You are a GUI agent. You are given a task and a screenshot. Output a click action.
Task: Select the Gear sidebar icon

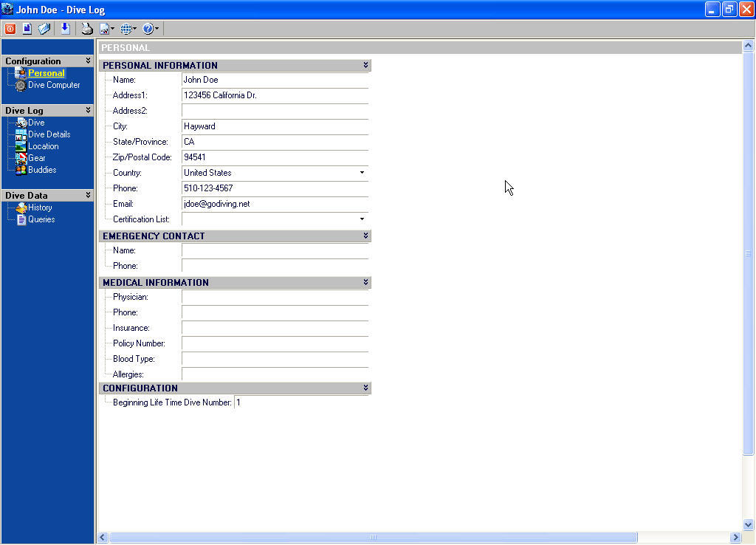(x=23, y=158)
